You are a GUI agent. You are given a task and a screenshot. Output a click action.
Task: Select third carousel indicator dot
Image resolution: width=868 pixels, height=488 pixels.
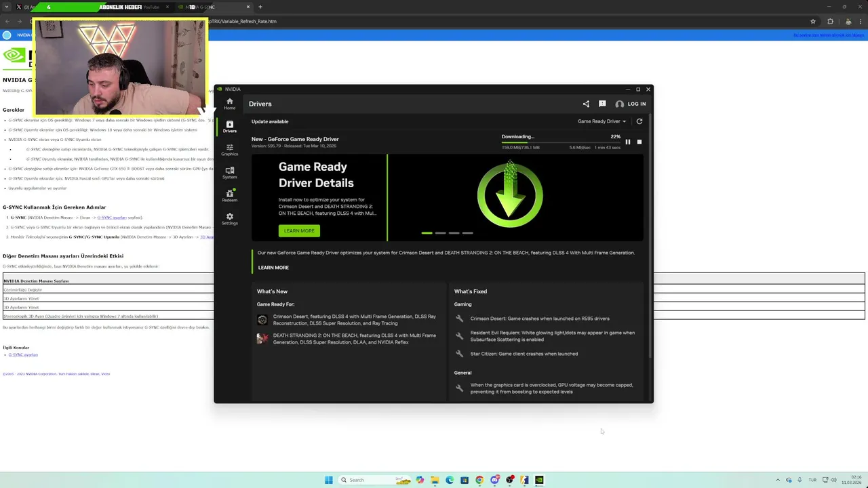pos(454,233)
